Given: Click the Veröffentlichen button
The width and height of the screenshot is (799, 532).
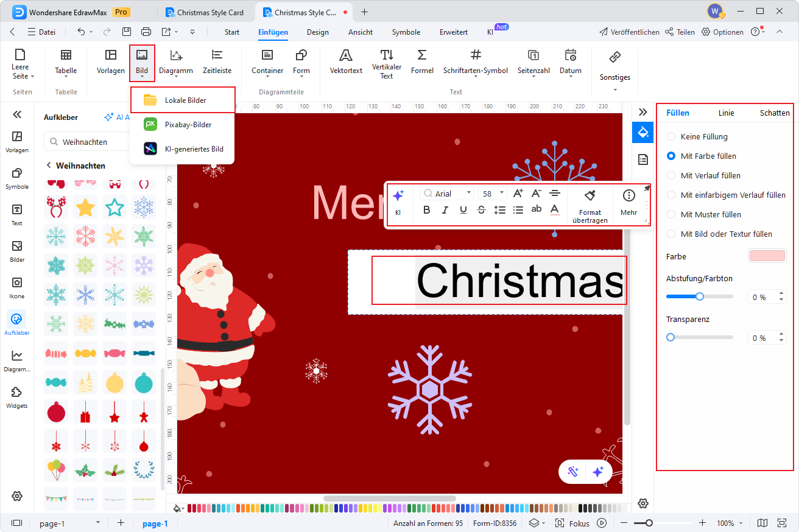Looking at the screenshot, I should coord(629,32).
